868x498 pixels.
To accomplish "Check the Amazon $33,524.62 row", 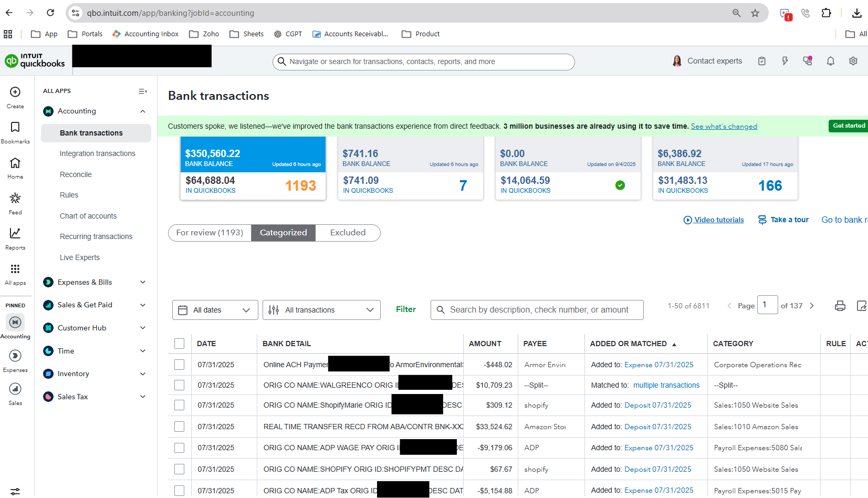I will [x=180, y=427].
